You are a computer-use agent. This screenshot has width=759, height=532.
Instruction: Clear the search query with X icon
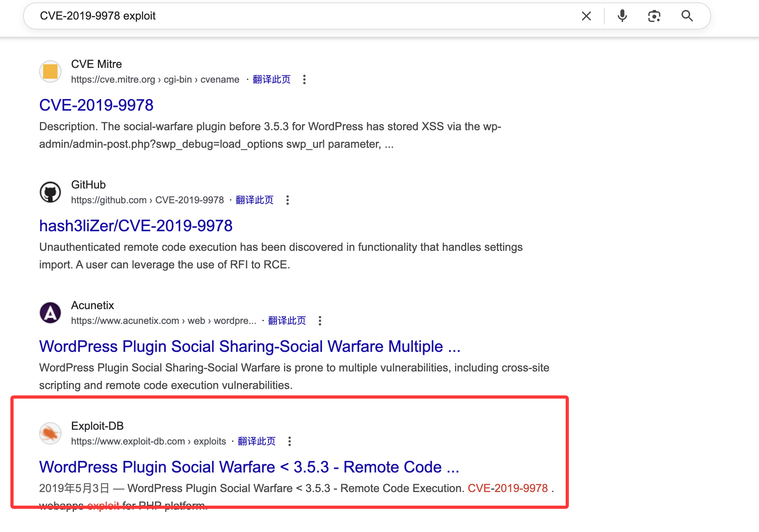coord(586,16)
